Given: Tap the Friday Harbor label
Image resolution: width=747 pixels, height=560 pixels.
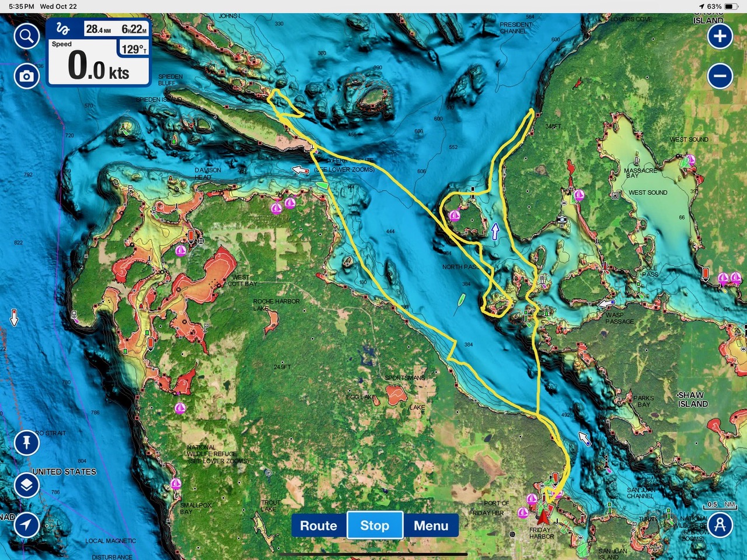Looking at the screenshot, I should (541, 533).
